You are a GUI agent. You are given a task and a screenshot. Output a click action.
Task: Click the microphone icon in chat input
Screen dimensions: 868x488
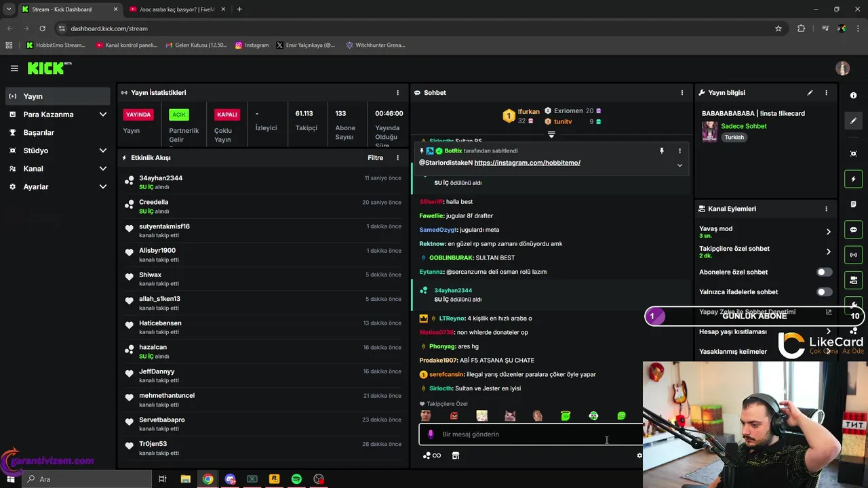[x=431, y=434]
